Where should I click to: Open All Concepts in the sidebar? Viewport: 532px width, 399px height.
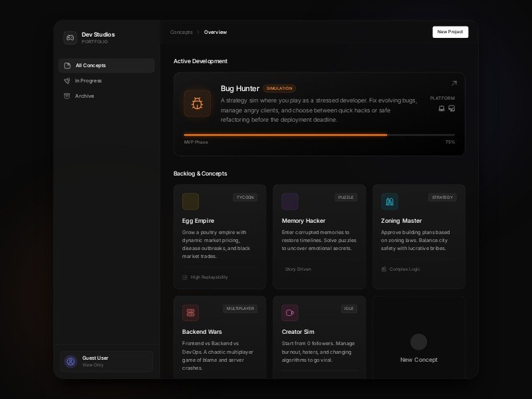[106, 65]
